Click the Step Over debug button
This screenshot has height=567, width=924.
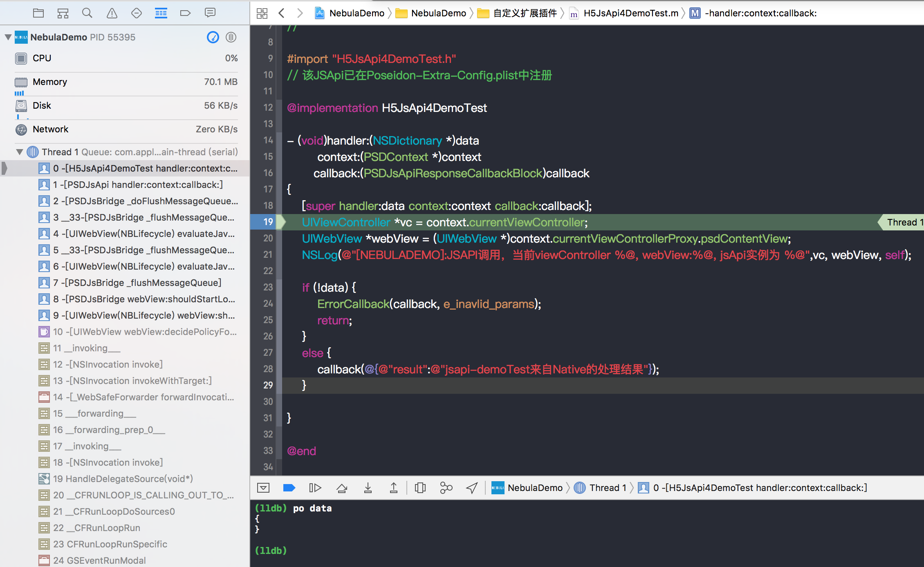341,488
